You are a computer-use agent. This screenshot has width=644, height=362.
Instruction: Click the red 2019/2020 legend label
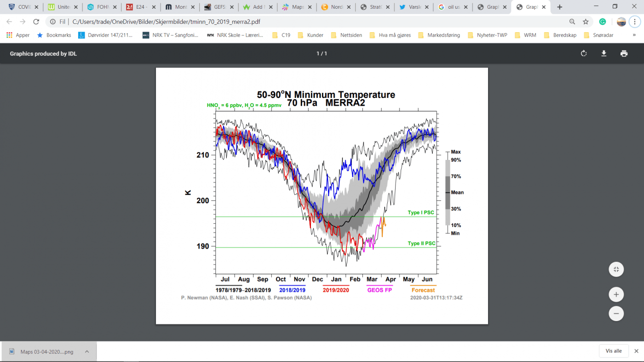[x=336, y=290]
